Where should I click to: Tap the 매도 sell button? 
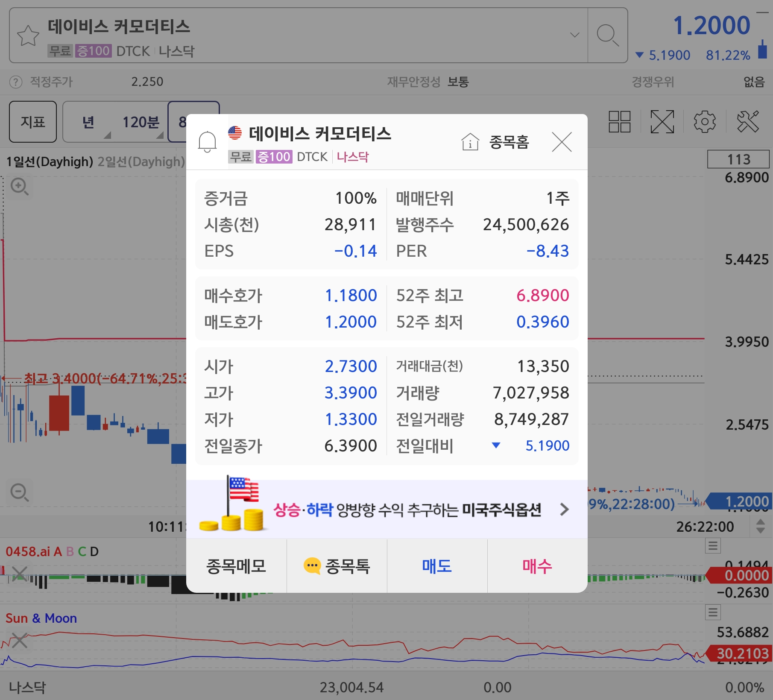tap(437, 565)
